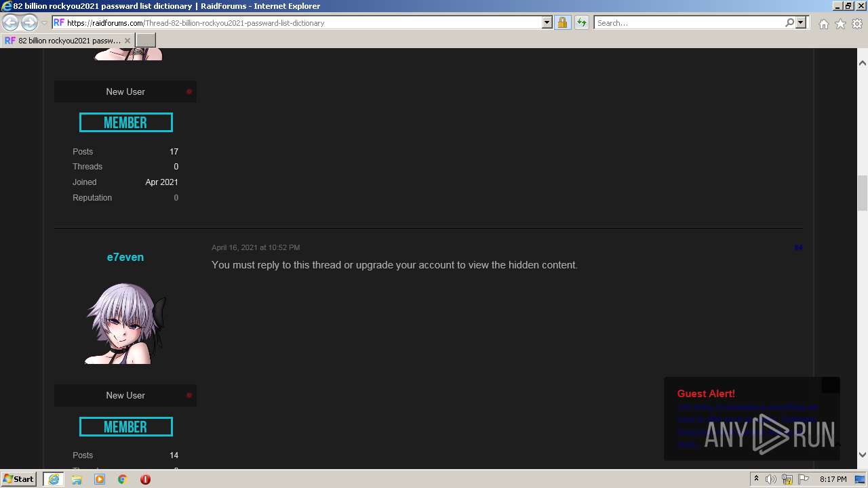Launch Chrome from the taskbar
This screenshot has height=488, width=868.
(x=123, y=479)
